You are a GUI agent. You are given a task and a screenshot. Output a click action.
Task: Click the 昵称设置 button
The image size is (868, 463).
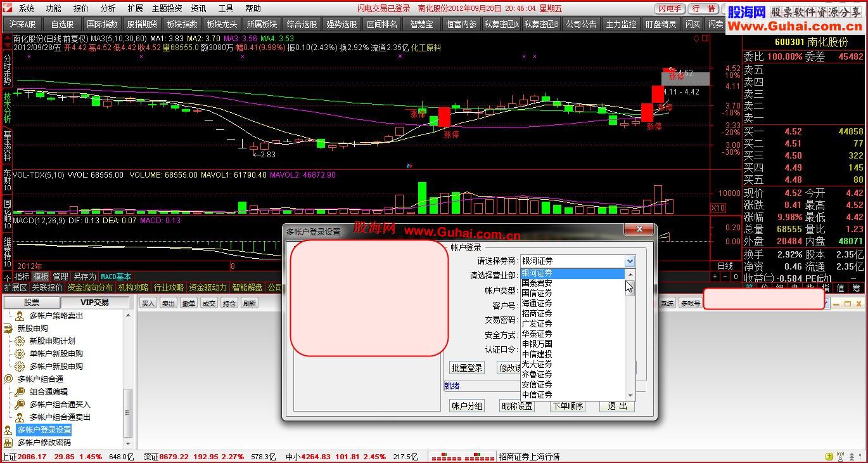click(x=517, y=406)
